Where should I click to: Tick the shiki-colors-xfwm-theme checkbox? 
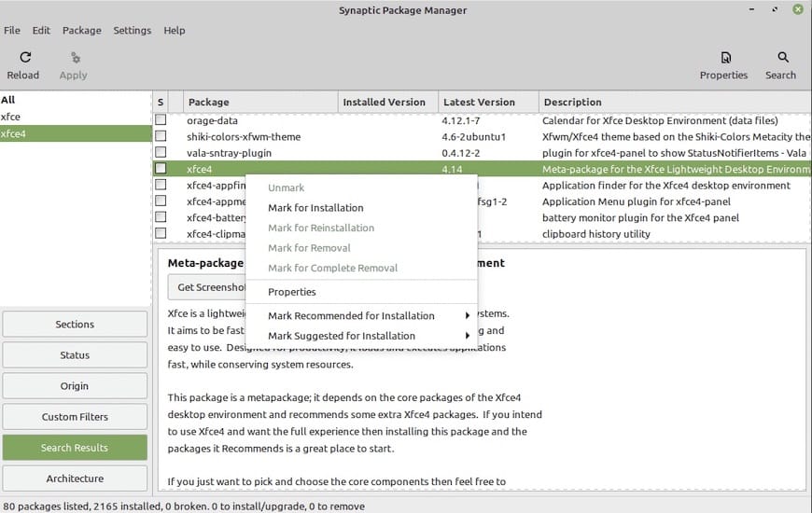[161, 136]
